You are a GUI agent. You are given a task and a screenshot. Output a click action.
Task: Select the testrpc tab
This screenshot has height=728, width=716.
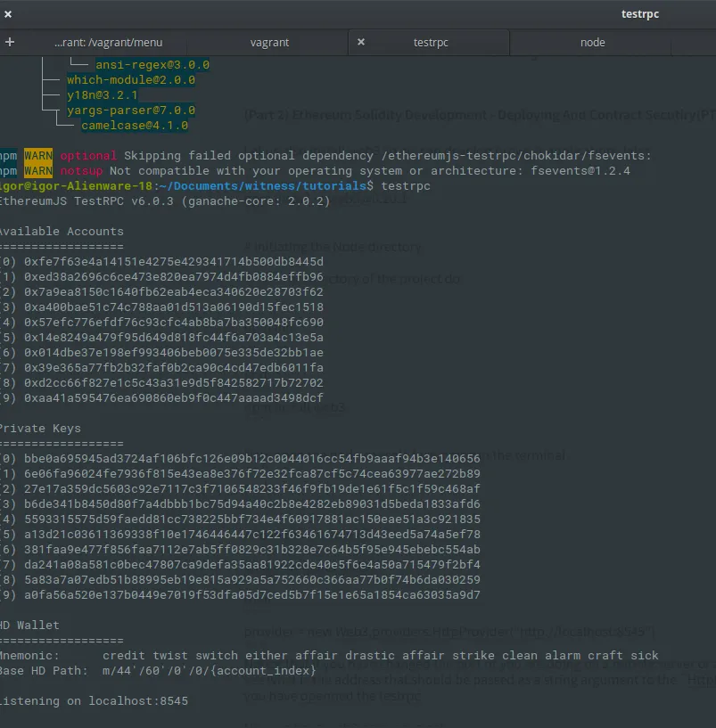(x=431, y=42)
